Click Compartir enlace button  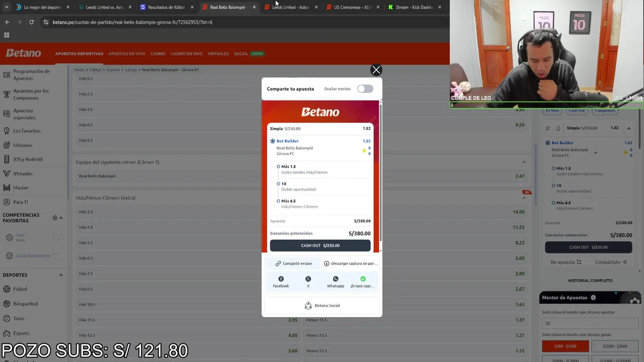293,263
